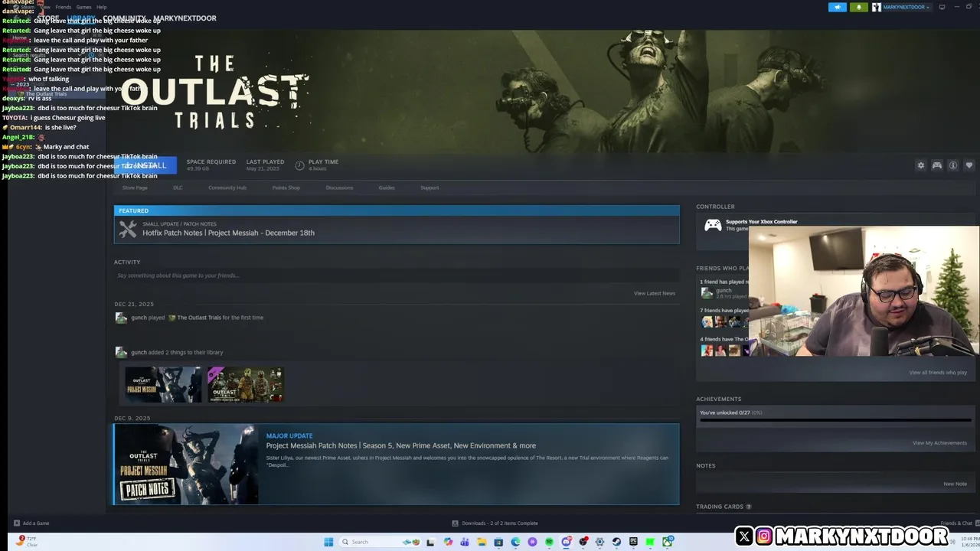
Task: Expand MARKYNEXTDOOR account dropdown arrow
Action: tap(928, 8)
